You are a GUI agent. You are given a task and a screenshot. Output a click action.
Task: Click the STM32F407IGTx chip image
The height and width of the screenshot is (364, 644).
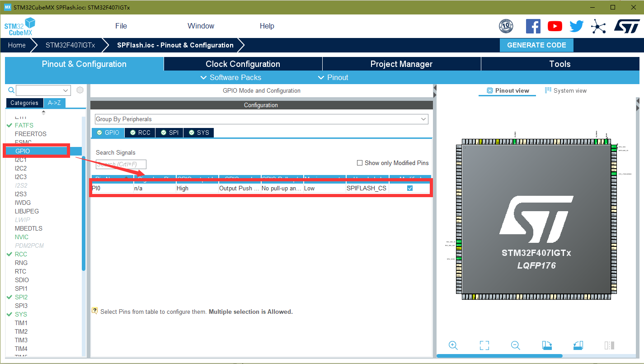tap(536, 219)
